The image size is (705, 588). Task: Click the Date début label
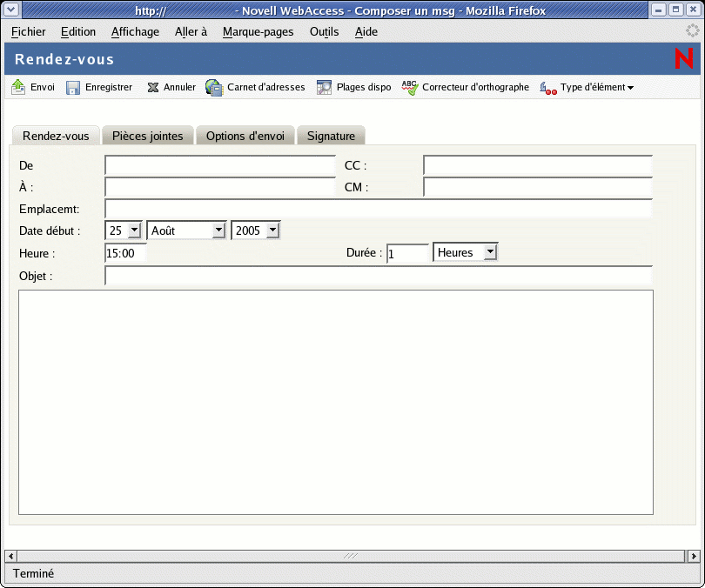pos(50,231)
